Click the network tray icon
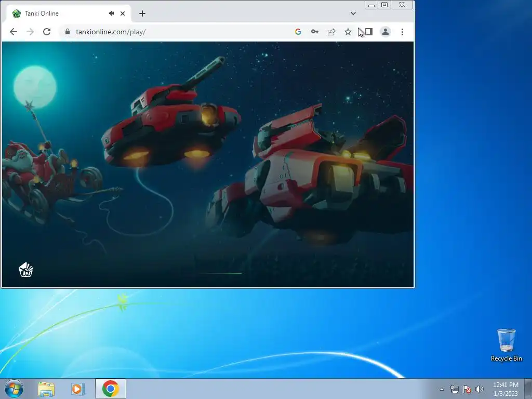 pos(454,389)
